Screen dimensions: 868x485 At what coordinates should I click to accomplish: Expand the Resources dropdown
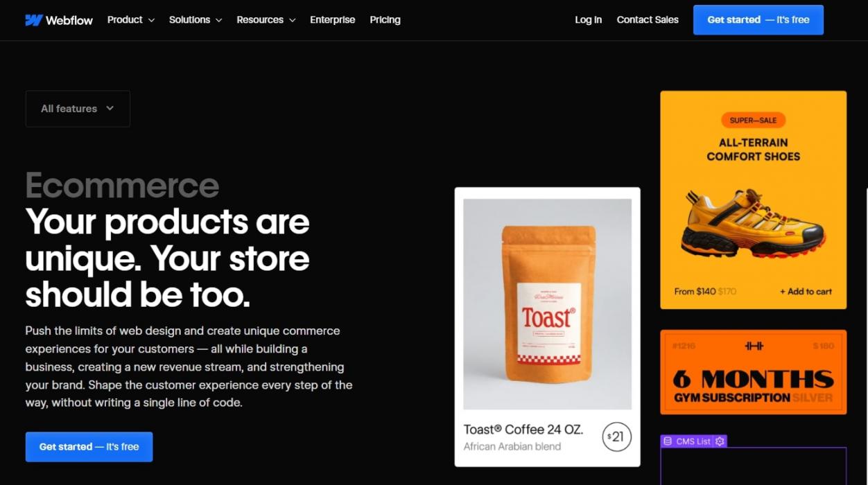click(x=266, y=20)
